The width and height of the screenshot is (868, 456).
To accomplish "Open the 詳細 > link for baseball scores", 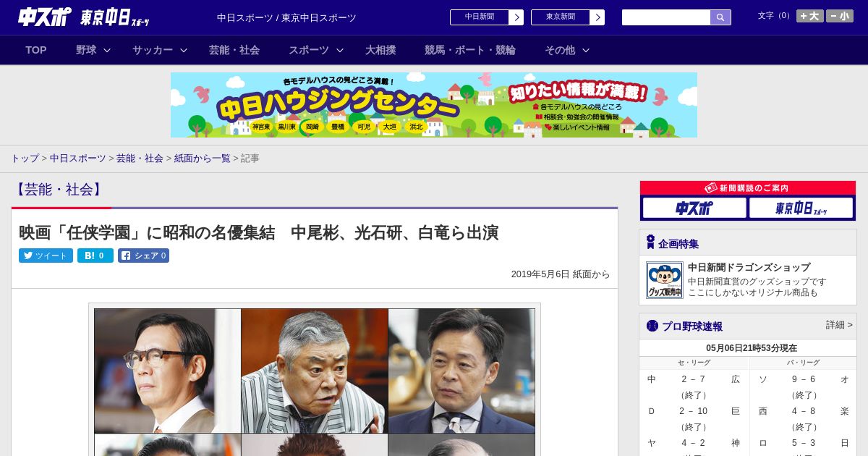I will [839, 325].
